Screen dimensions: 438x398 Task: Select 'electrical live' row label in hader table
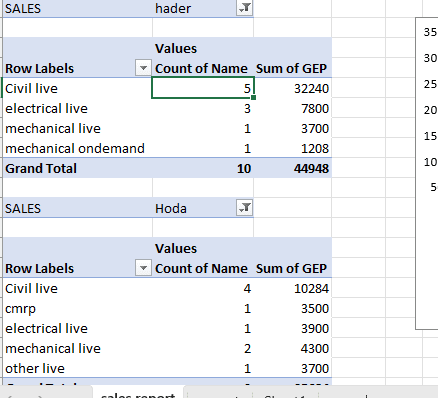(x=77, y=108)
